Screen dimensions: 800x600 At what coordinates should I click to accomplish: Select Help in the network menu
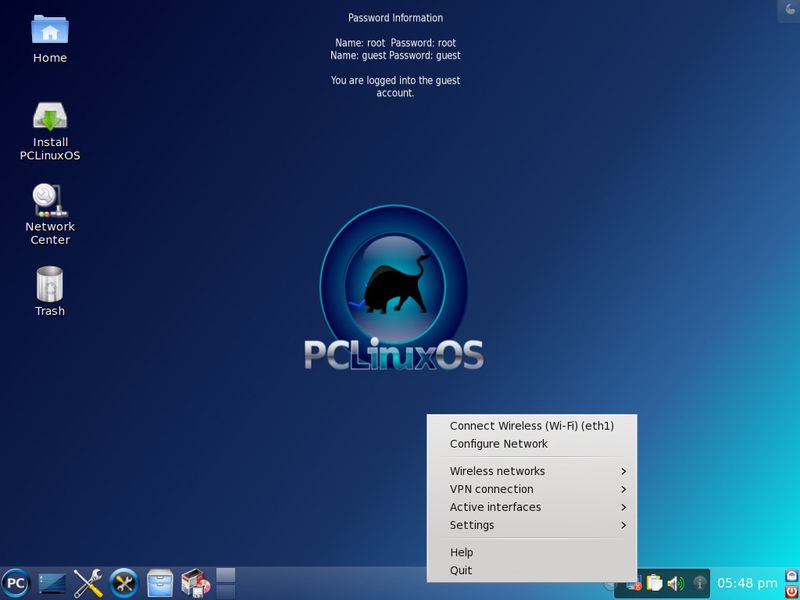click(x=532, y=553)
